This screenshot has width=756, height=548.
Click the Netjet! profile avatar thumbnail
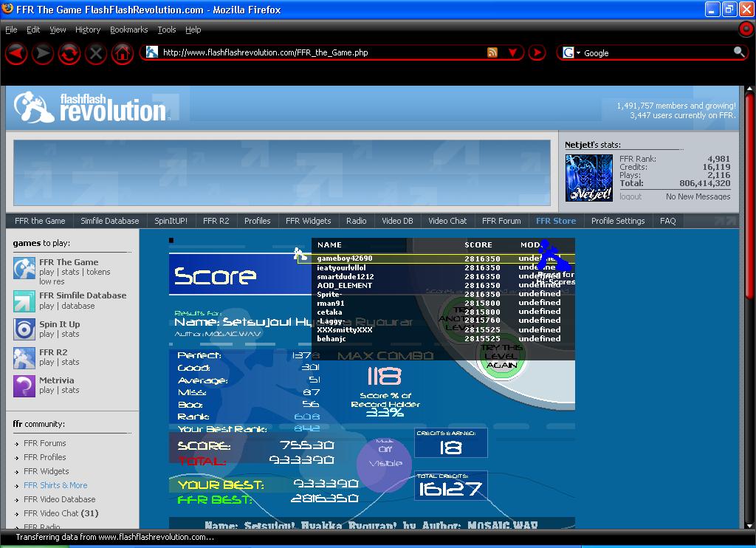pos(588,177)
